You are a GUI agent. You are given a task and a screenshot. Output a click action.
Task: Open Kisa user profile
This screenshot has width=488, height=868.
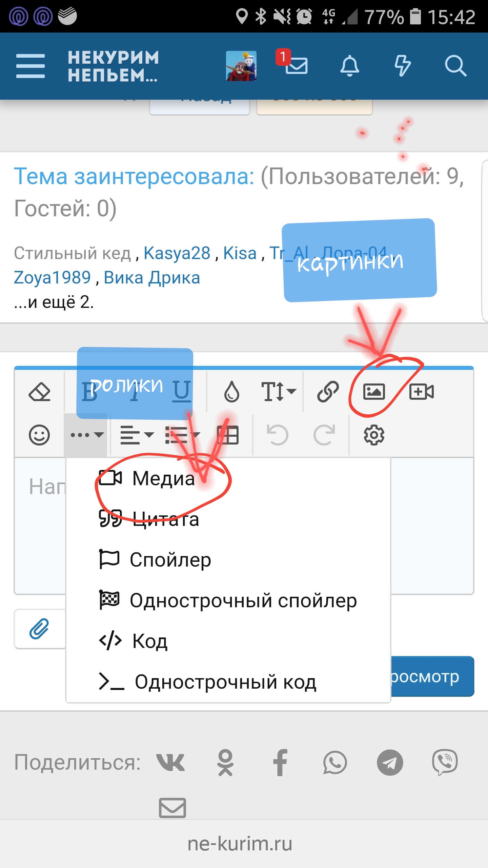(240, 253)
